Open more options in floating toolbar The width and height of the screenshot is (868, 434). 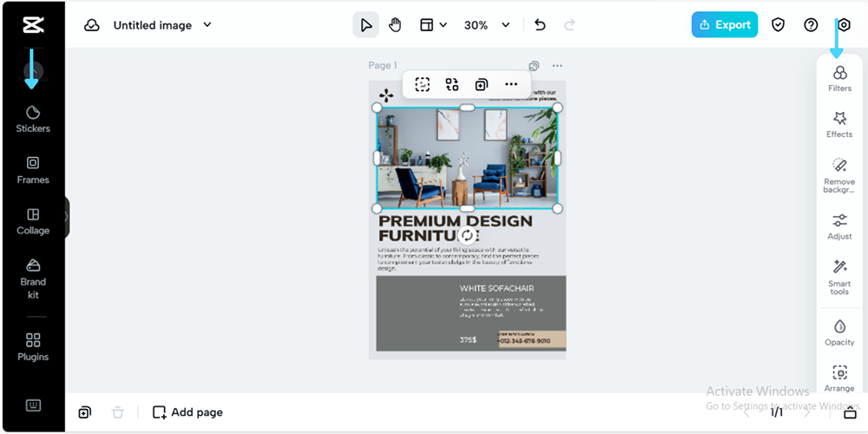point(511,84)
